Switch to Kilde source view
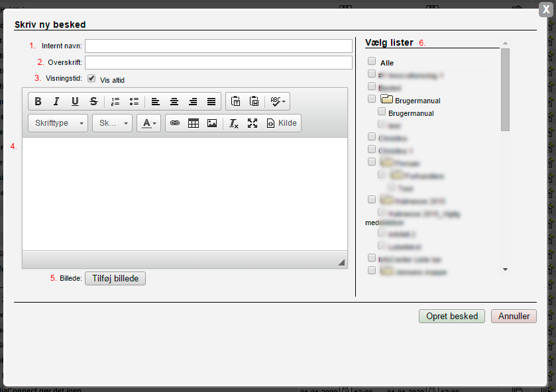 click(282, 123)
